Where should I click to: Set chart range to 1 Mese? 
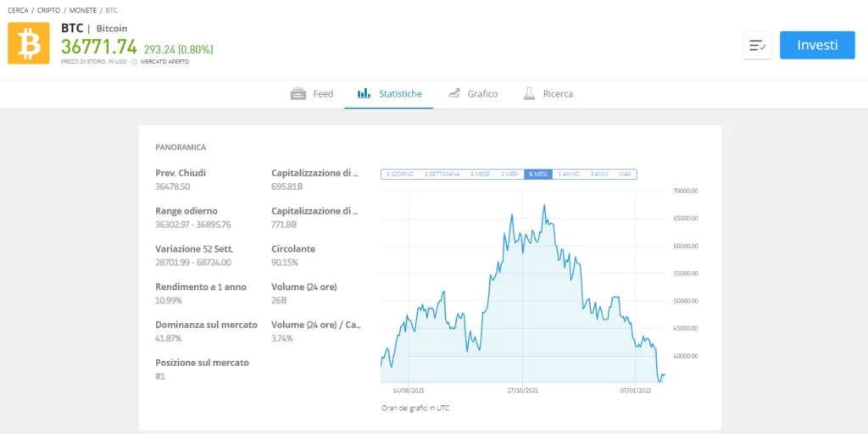pyautogui.click(x=480, y=174)
